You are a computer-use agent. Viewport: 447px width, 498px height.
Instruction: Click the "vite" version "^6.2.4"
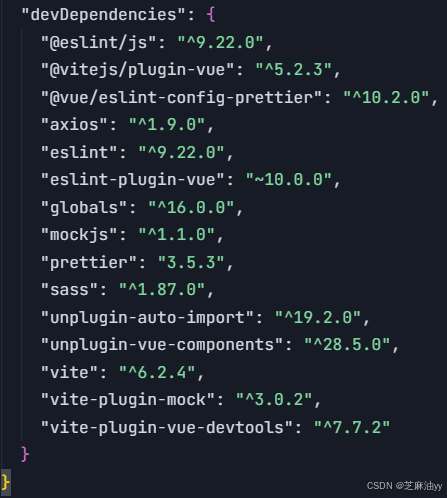[x=157, y=372]
